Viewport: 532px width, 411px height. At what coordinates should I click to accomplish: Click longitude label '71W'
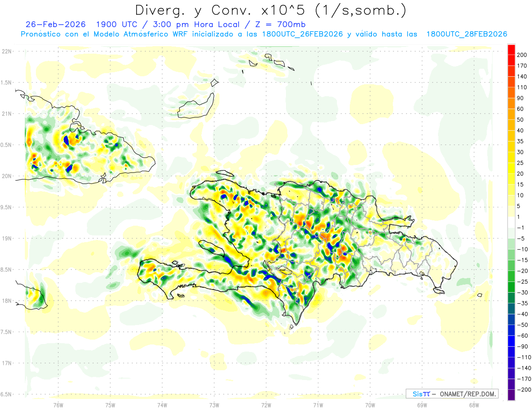click(318, 405)
